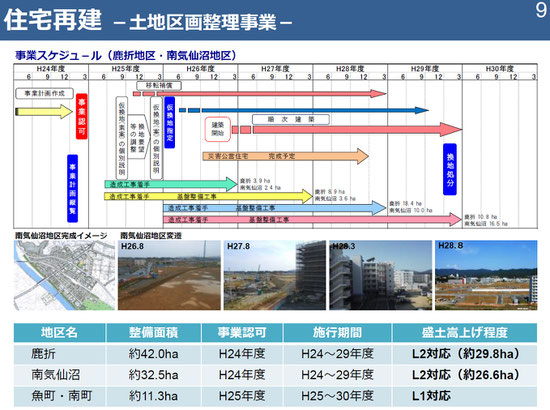
Task: Click the H27.8 construction photo
Action: point(275,275)
